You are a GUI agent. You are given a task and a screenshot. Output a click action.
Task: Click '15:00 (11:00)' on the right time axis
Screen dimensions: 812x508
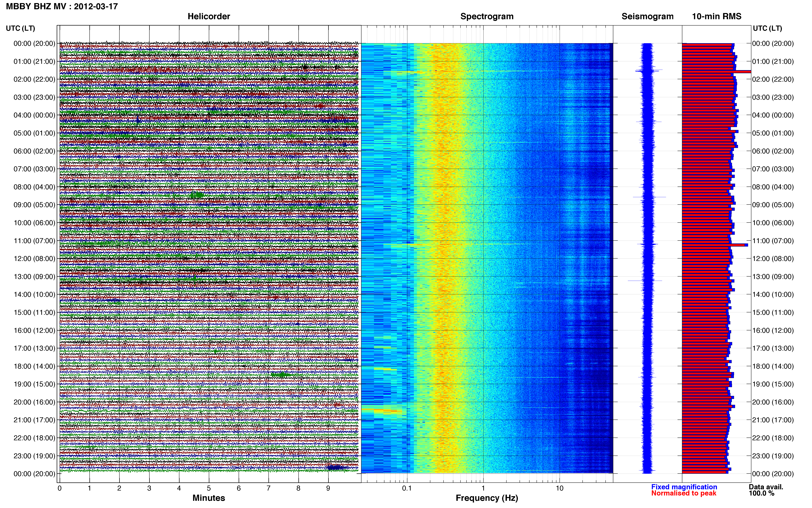pyautogui.click(x=773, y=312)
